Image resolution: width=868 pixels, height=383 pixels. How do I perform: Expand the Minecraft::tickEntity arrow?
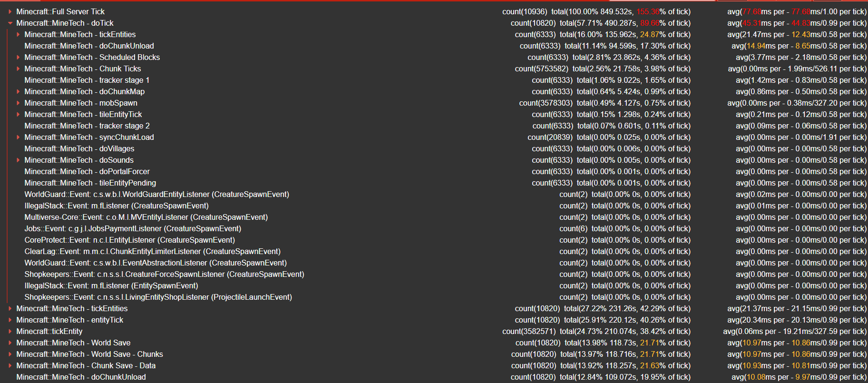[10, 331]
